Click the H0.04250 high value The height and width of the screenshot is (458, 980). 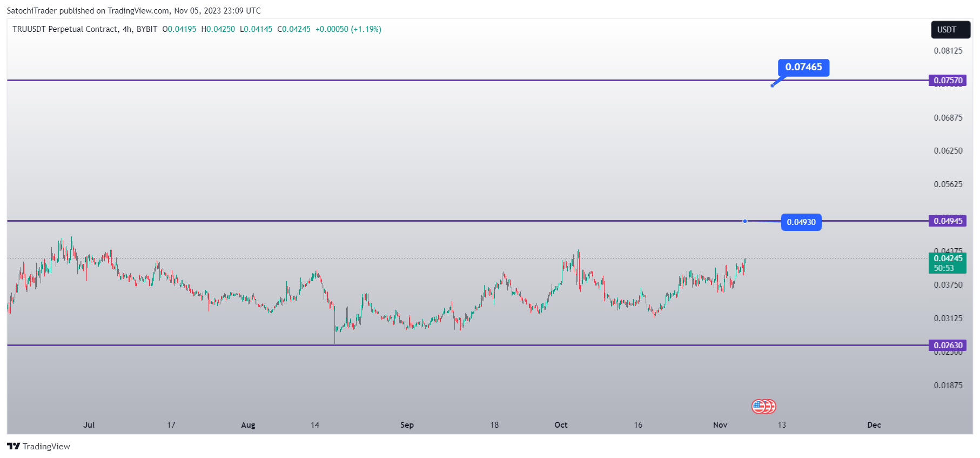point(218,29)
